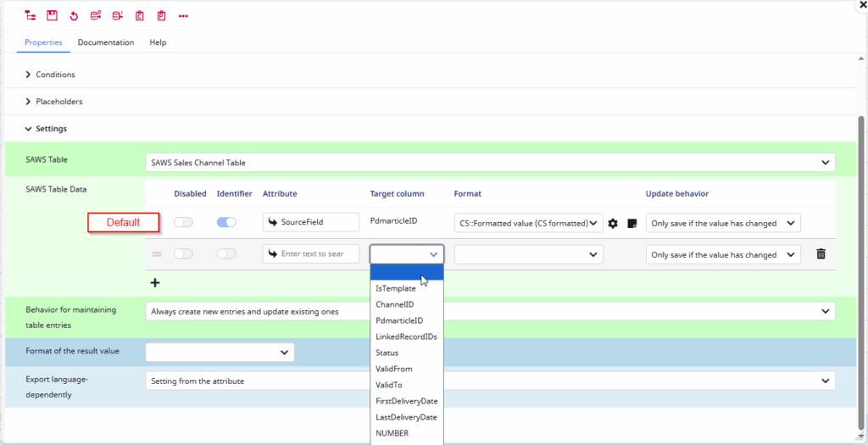Switch to the Documentation tab

click(106, 42)
